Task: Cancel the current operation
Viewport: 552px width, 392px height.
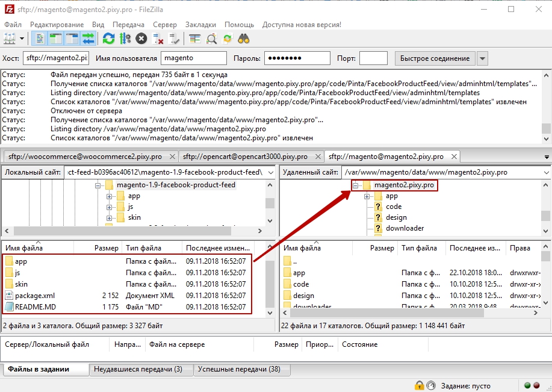Action: [141, 39]
